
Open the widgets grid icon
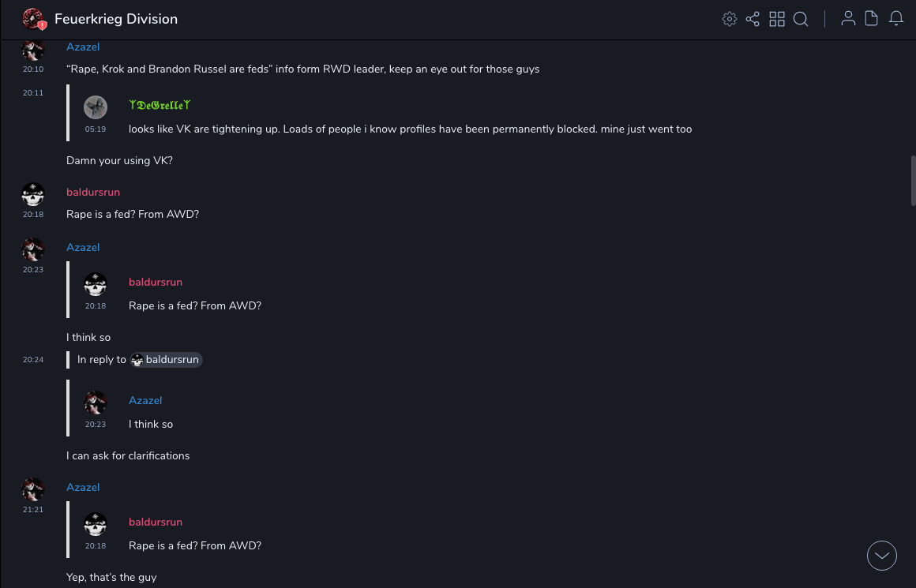[777, 19]
